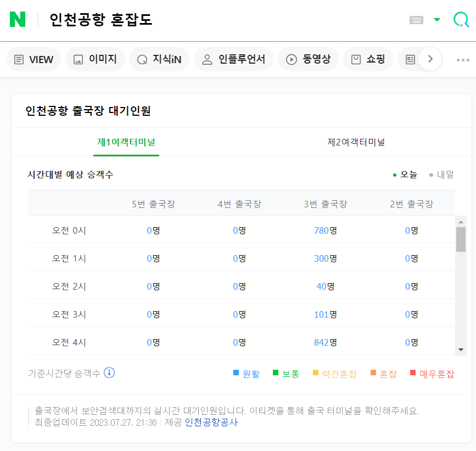Image resolution: width=476 pixels, height=451 pixels.
Task: Click the 842명 value
Action: pyautogui.click(x=326, y=342)
